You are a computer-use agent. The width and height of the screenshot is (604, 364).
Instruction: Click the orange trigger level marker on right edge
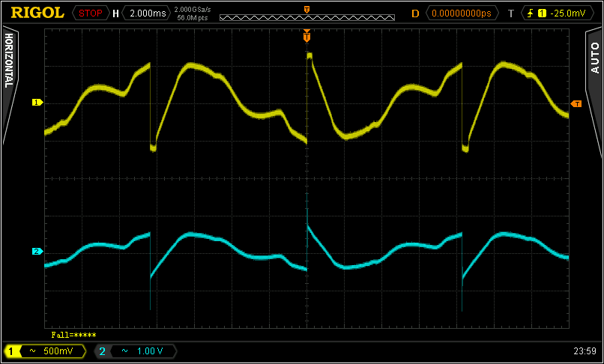pos(576,103)
